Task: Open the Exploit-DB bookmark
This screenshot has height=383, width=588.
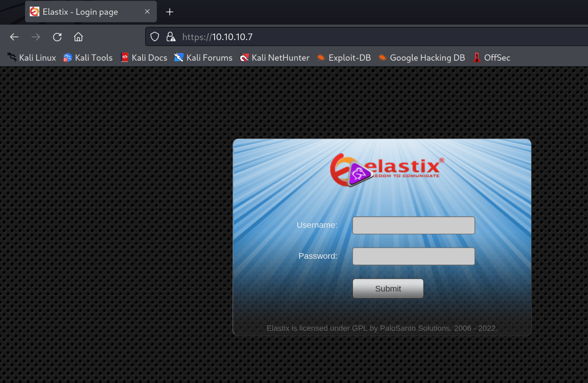Action: [343, 58]
